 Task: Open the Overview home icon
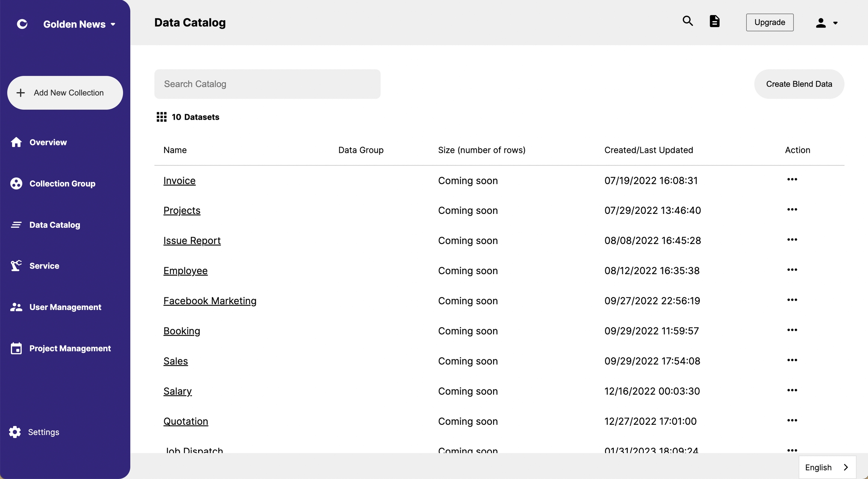pos(16,142)
